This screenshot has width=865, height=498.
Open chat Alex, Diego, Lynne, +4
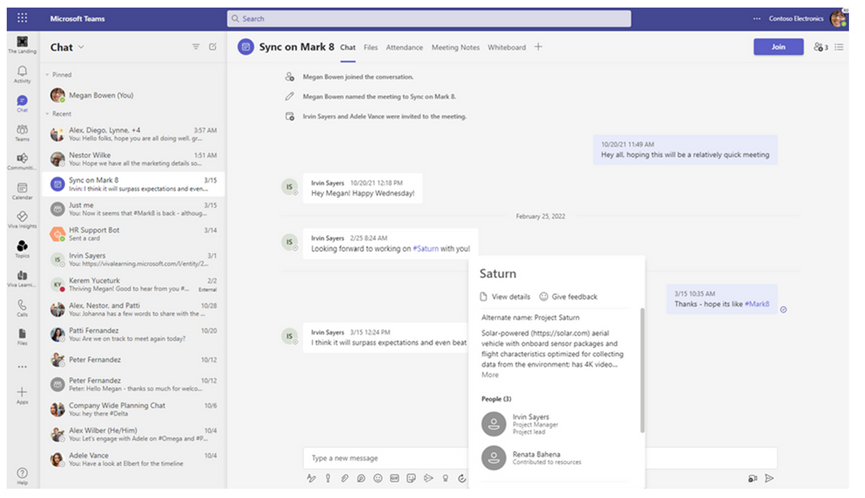[x=134, y=134]
